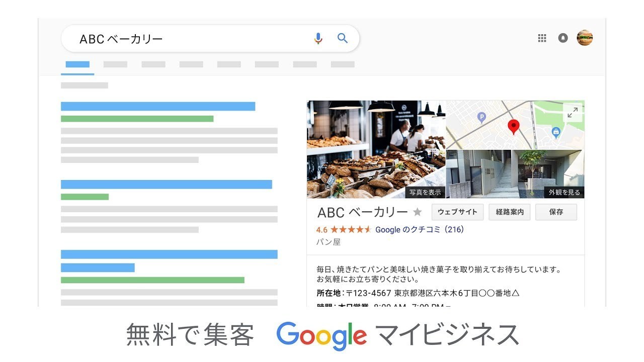Image resolution: width=644 pixels, height=362 pixels.
Task: Click the 経路案内 directions button
Action: coord(510,212)
